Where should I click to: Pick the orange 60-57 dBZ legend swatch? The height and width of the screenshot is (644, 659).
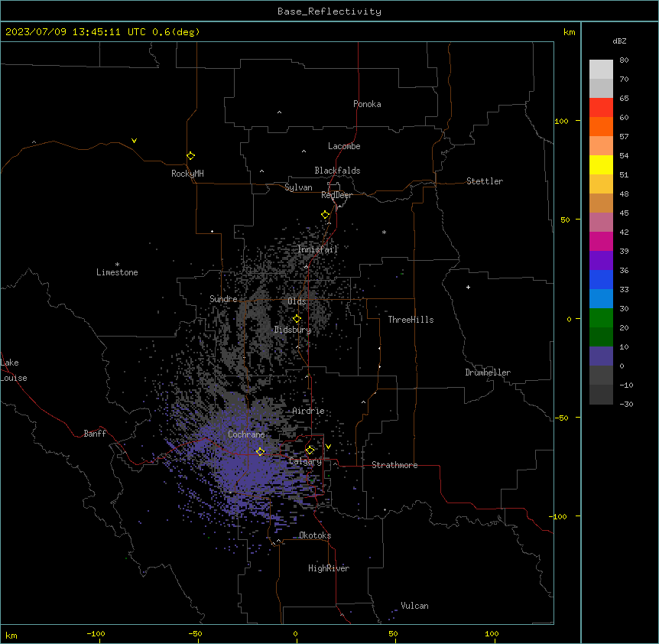pyautogui.click(x=601, y=126)
